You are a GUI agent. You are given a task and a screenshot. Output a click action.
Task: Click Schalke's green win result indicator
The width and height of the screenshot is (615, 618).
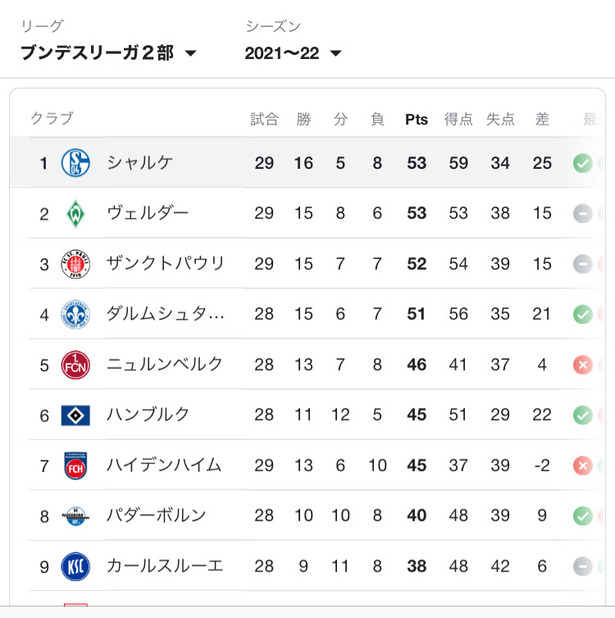583,163
